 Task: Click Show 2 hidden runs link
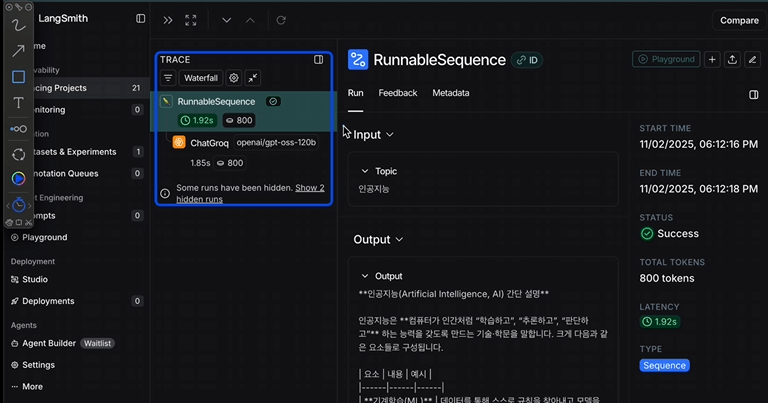pyautogui.click(x=250, y=193)
